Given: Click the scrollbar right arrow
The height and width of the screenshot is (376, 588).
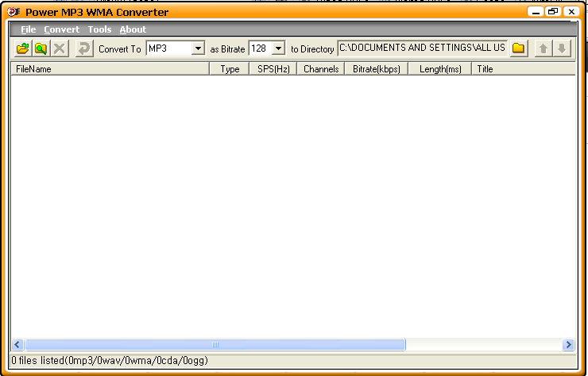Looking at the screenshot, I should [568, 344].
